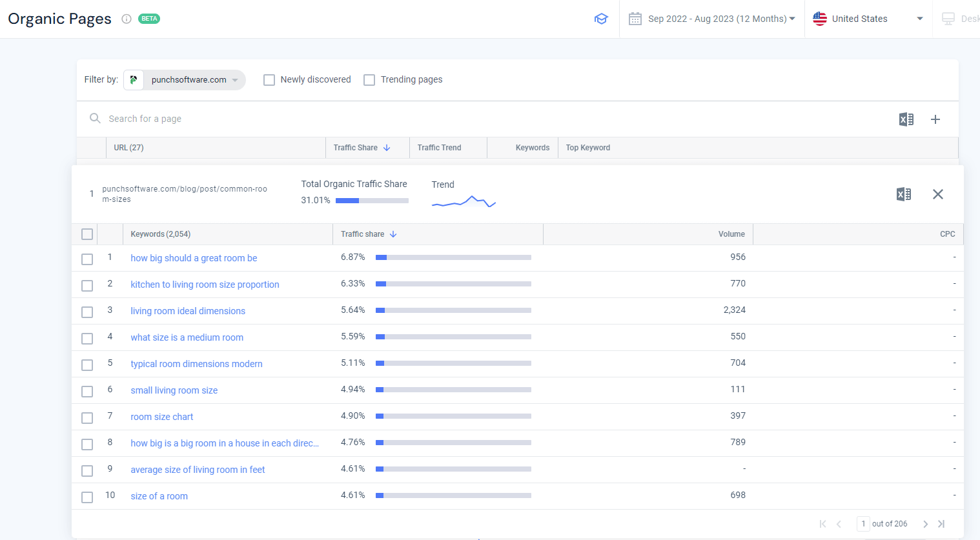Click the United States flag icon

click(820, 19)
